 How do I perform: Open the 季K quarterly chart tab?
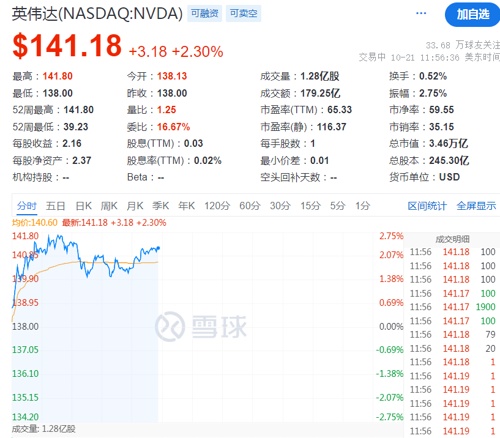click(160, 206)
